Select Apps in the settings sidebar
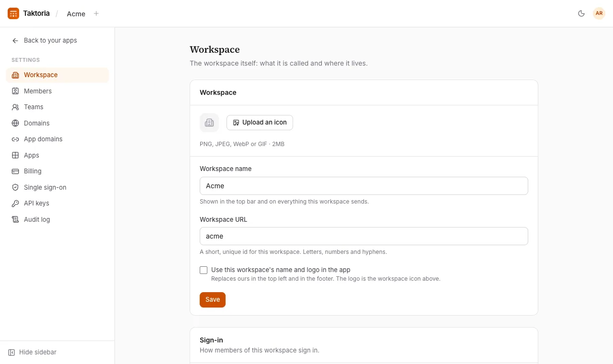This screenshot has width=613, height=364. coord(57,155)
